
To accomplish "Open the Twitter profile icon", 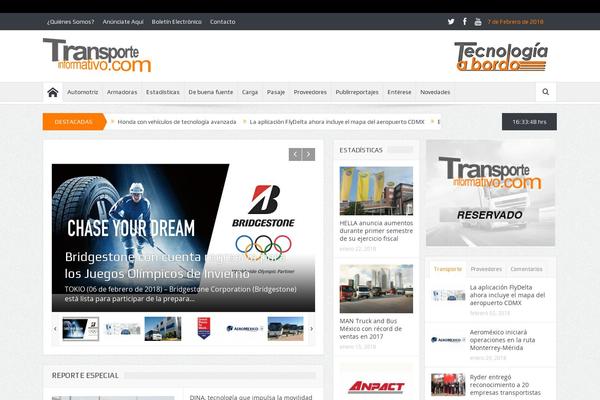I will coord(451,21).
